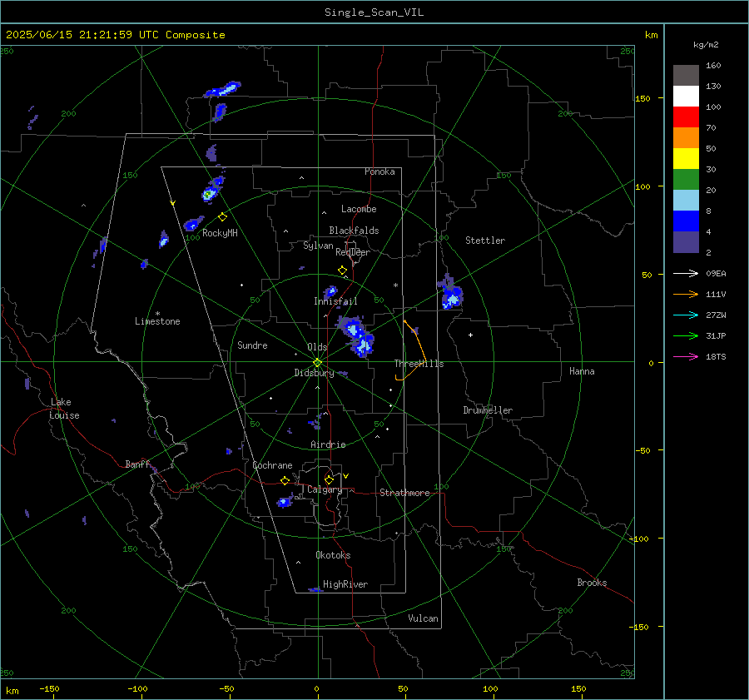Pick the orange 50-70 legend swatch

pyautogui.click(x=686, y=137)
